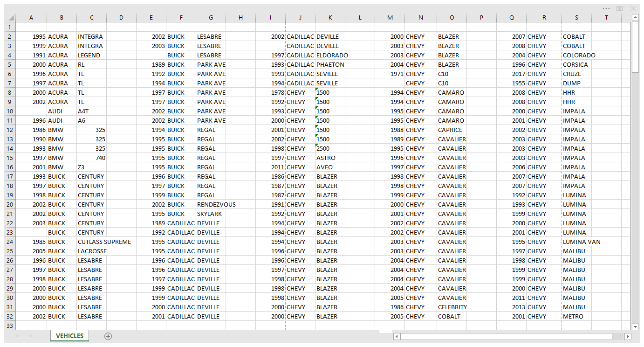
Task: Select column T header
Action: pos(607,18)
